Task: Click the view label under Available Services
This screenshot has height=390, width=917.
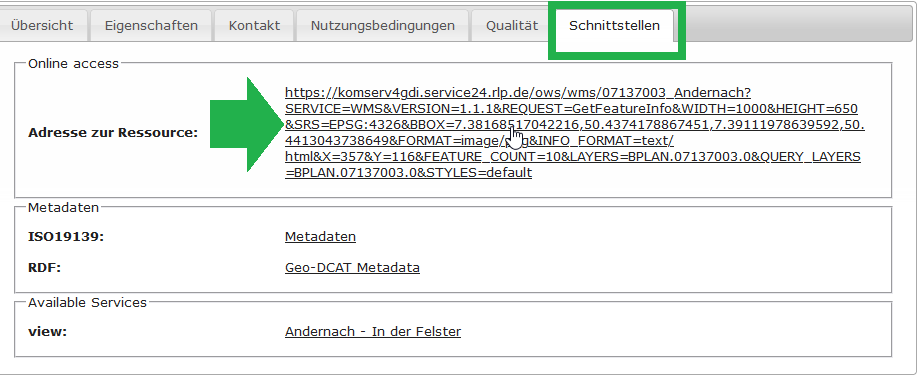Action: [47, 332]
